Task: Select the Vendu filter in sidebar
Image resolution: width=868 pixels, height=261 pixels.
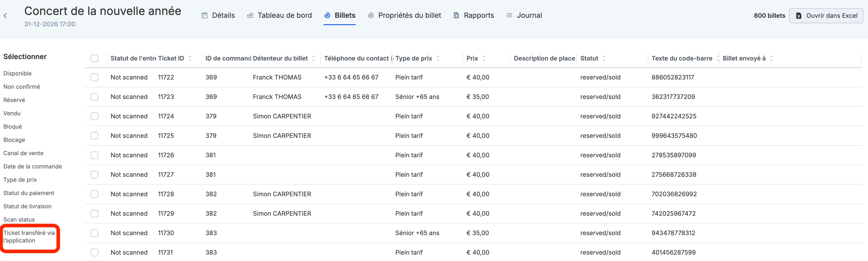Action: tap(12, 113)
